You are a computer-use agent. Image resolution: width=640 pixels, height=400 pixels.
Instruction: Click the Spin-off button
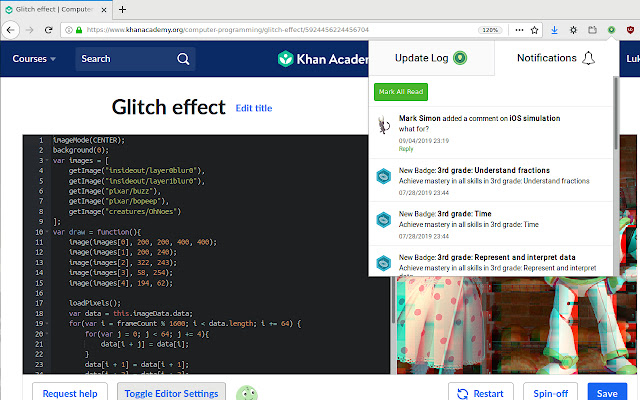click(550, 393)
